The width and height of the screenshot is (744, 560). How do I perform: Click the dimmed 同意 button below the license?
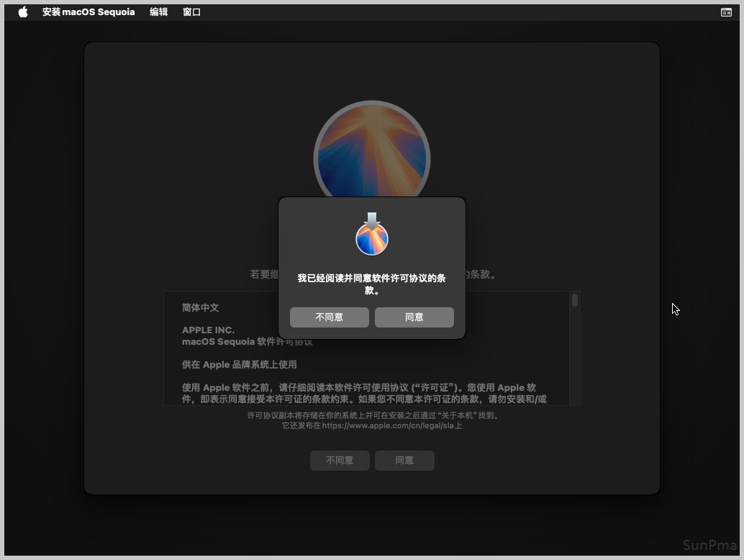point(404,461)
